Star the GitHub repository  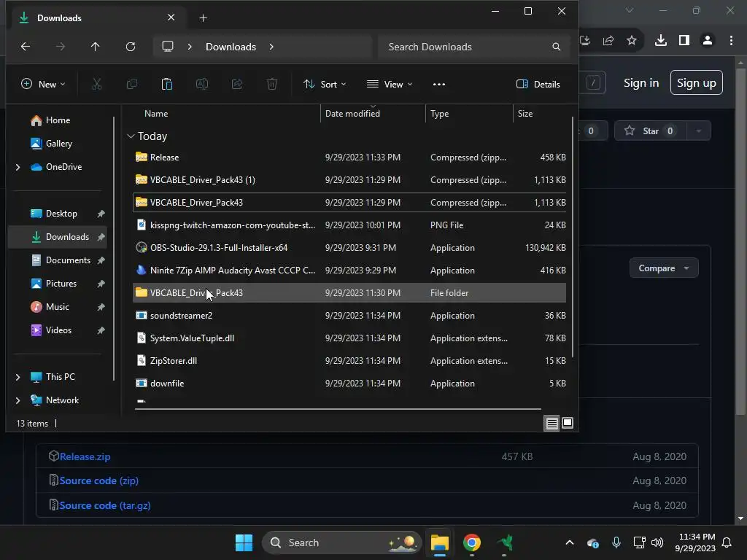pyautogui.click(x=650, y=131)
